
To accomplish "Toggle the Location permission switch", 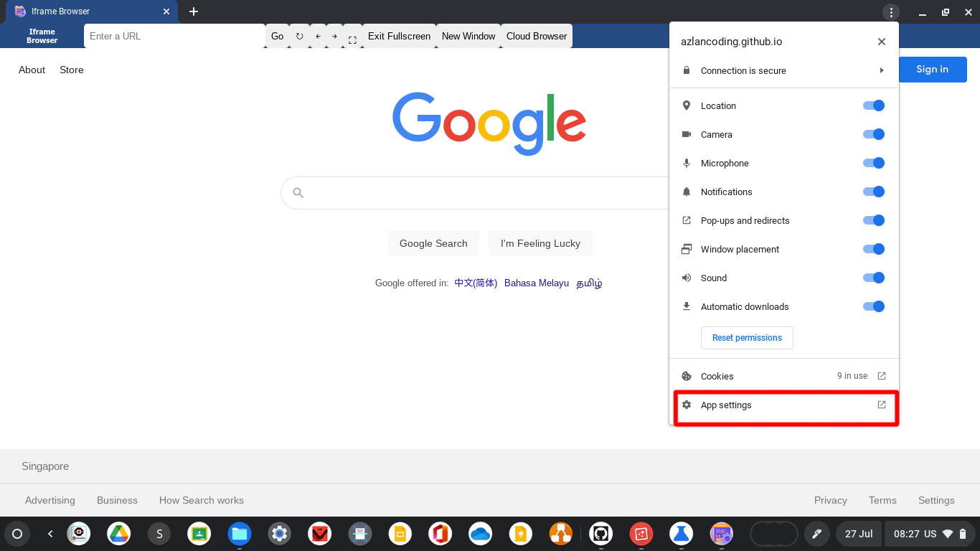I will [x=874, y=105].
